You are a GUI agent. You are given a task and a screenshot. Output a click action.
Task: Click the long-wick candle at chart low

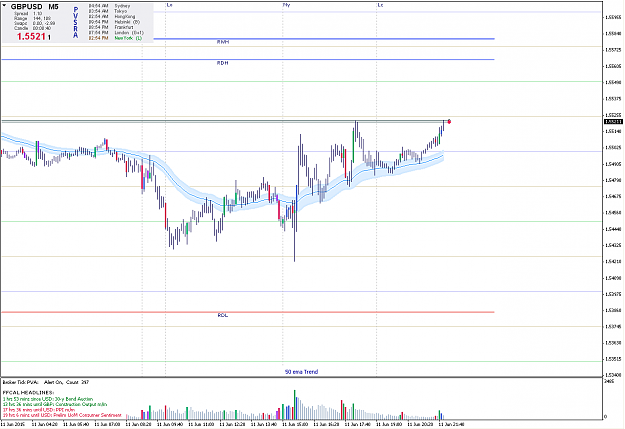click(x=295, y=230)
